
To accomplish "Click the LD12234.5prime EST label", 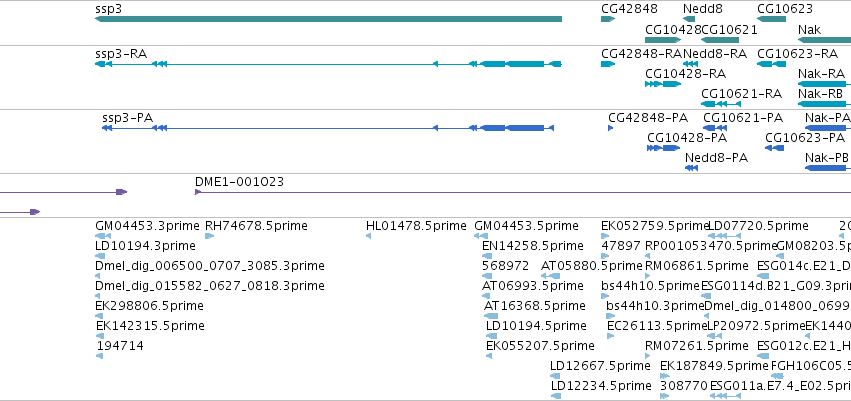I will (601, 386).
